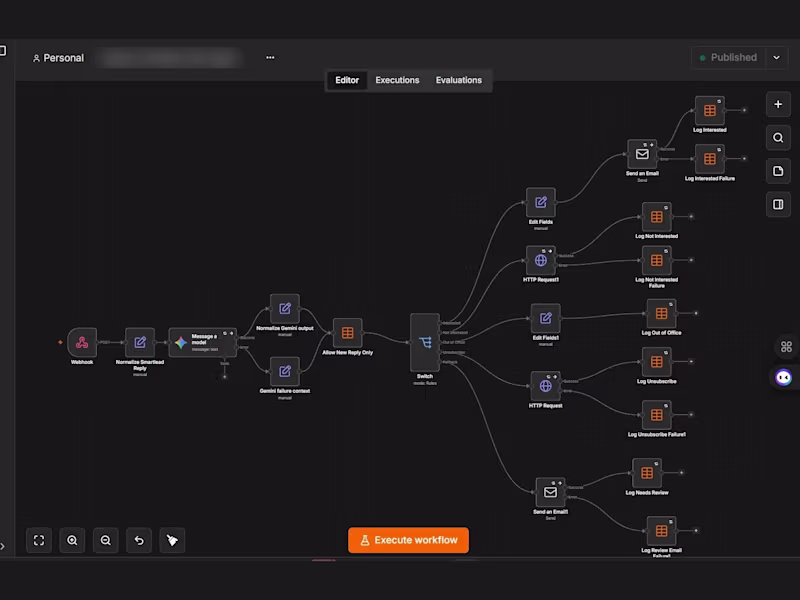Click the Log Interested sheet node
This screenshot has width=800, height=600.
(710, 110)
